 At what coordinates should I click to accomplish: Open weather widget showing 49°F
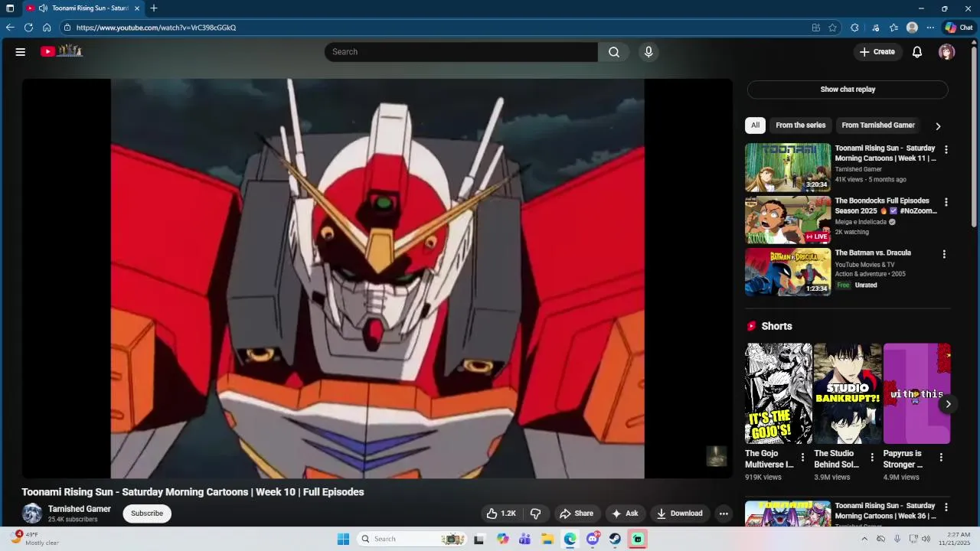click(34, 539)
